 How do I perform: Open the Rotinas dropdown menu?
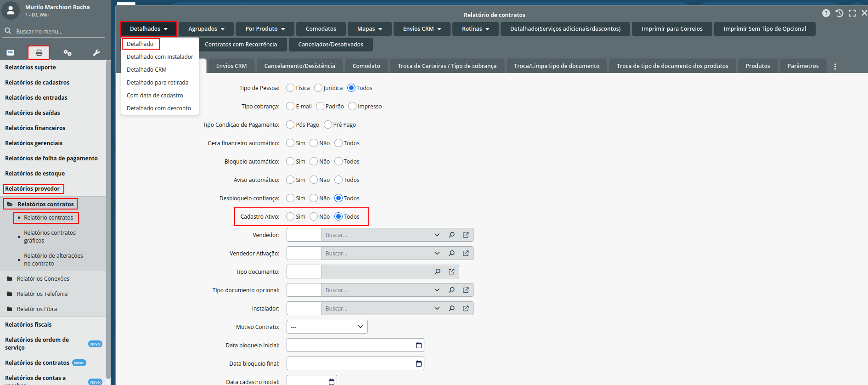point(475,28)
